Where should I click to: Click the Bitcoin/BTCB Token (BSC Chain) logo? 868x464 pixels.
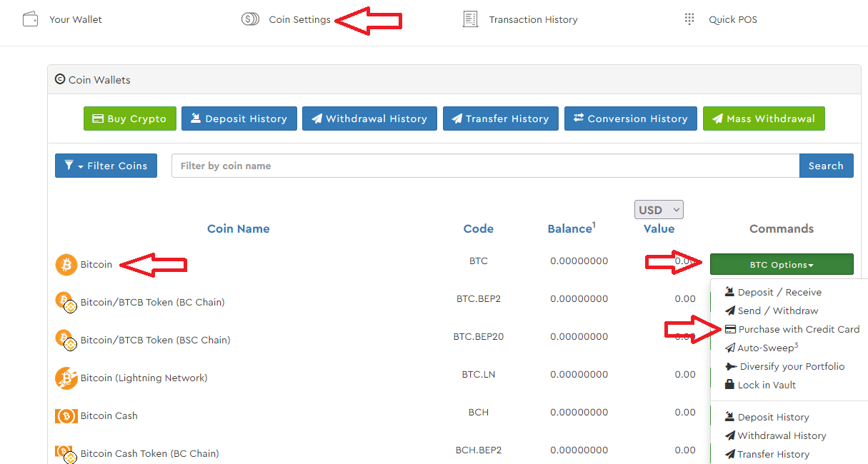pos(66,341)
